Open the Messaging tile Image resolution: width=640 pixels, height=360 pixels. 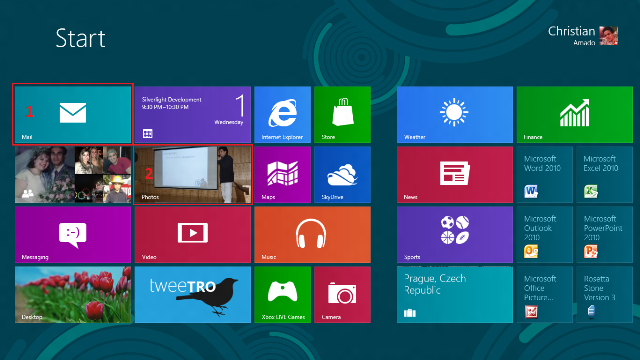[x=73, y=235]
